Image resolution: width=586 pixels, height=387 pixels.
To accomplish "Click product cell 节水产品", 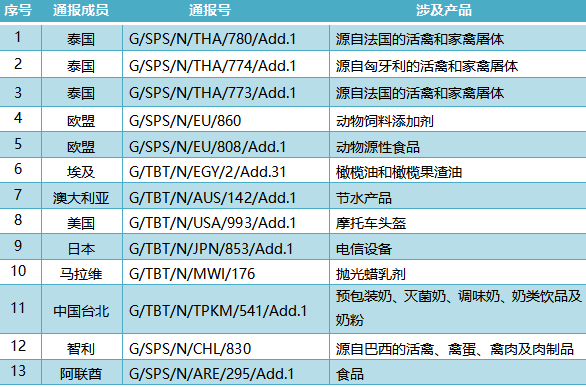I will click(x=364, y=198).
